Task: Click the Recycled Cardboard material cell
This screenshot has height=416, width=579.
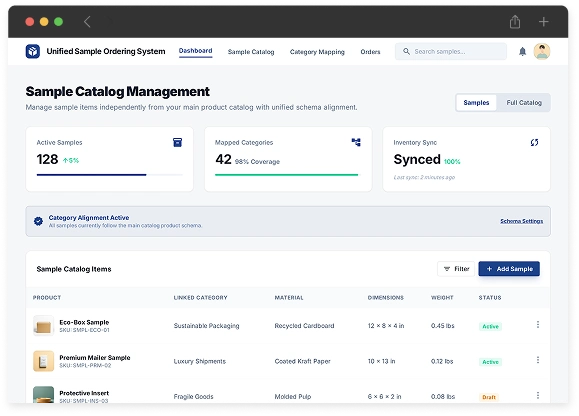Action: 304,326
